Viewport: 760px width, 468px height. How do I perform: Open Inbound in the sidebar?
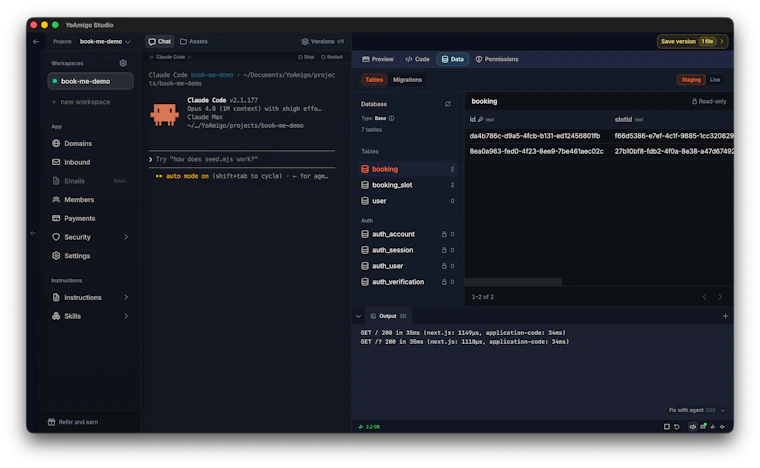[x=71, y=162]
